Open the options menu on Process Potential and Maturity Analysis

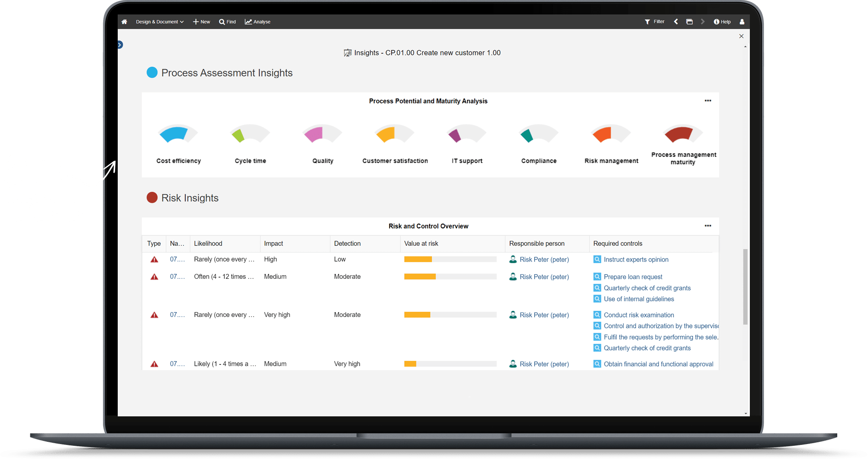tap(708, 101)
